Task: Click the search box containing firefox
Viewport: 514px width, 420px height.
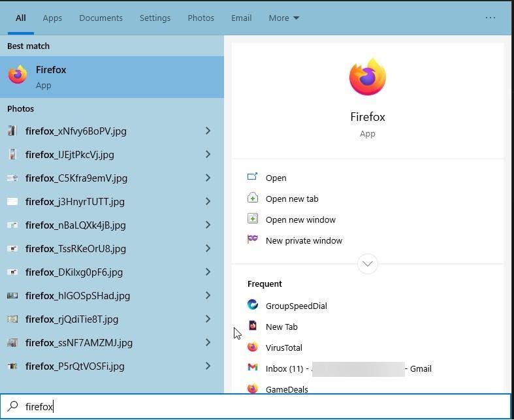Action: 261,406
